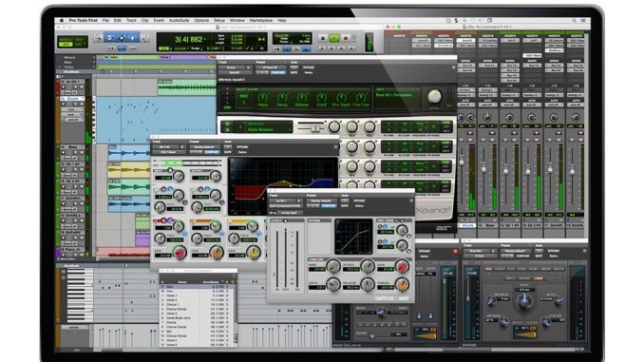644x362 pixels.
Task: Click the transport Record button
Action: 346,38
